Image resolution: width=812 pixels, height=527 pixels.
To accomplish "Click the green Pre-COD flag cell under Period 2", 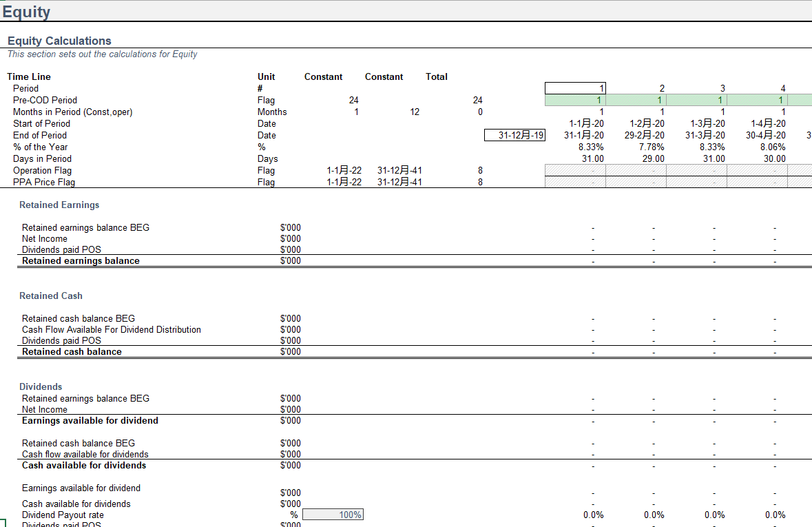I will [x=636, y=100].
